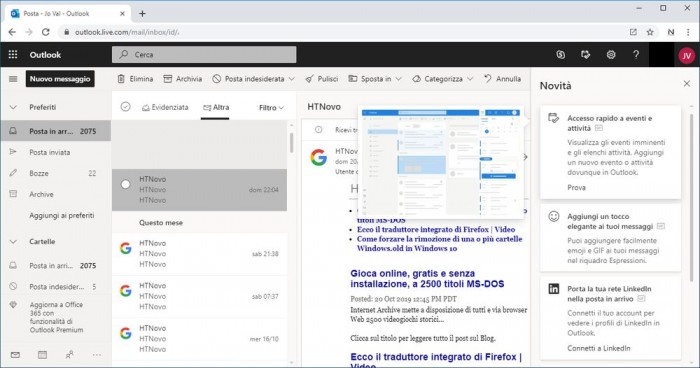Click the message list scrollbar
This screenshot has width=700, height=368.
292,143
